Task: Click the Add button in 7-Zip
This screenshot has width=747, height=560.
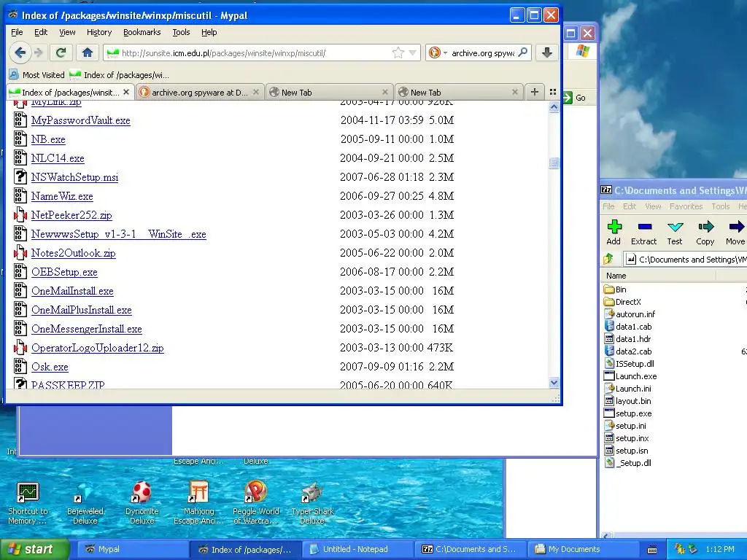Action: (614, 233)
